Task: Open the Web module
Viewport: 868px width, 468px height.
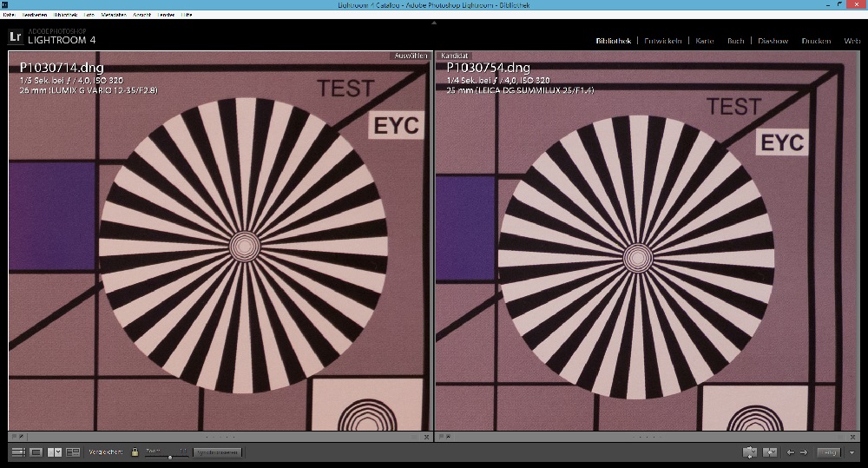Action: [x=852, y=41]
